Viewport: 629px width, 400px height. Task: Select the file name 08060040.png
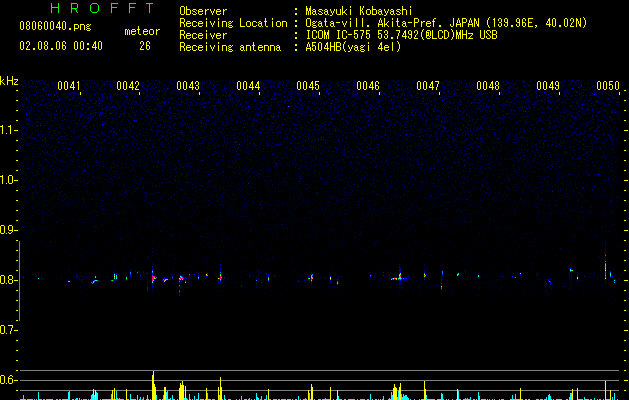(55, 27)
